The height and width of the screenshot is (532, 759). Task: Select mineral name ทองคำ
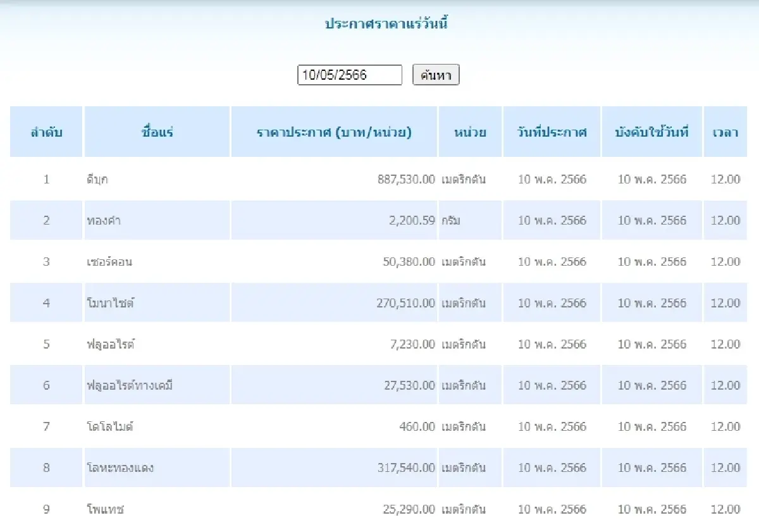coord(104,221)
